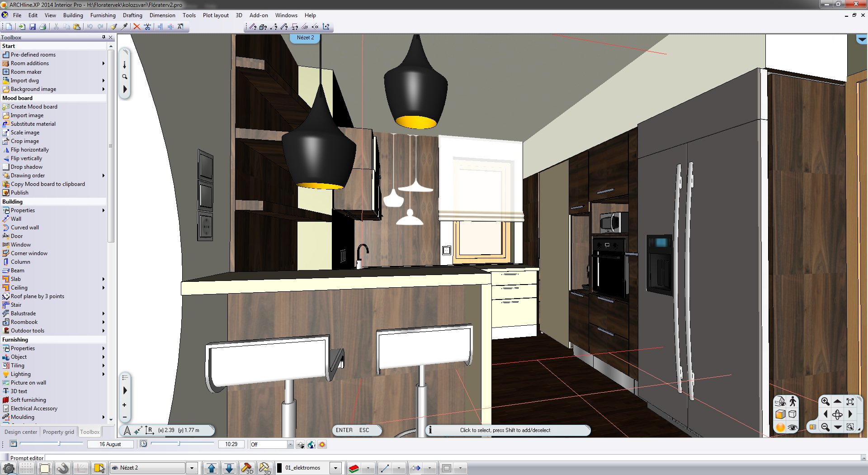This screenshot has width=868, height=475.
Task: Expand the Room additions submenu arrow
Action: click(x=104, y=63)
